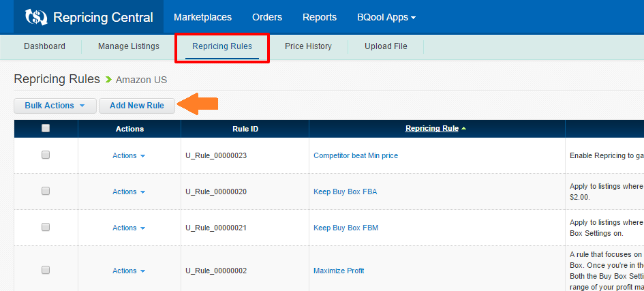
Task: Click the sort arrow beside Repricing Rule header
Action: [464, 129]
